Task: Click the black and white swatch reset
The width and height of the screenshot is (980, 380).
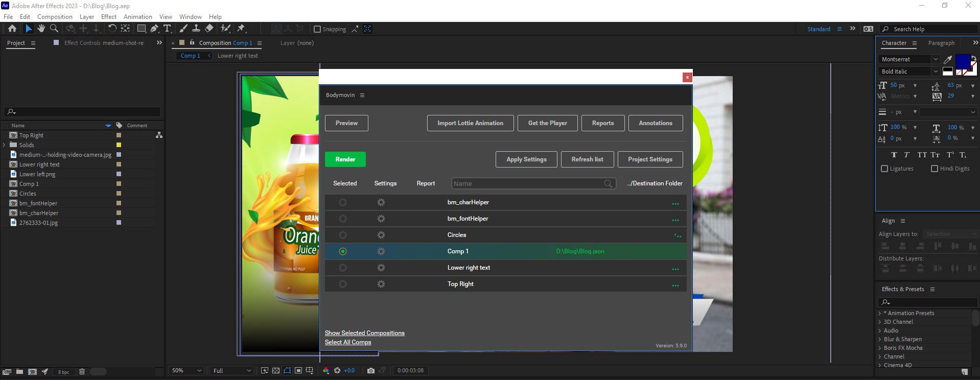Action: [x=947, y=72]
